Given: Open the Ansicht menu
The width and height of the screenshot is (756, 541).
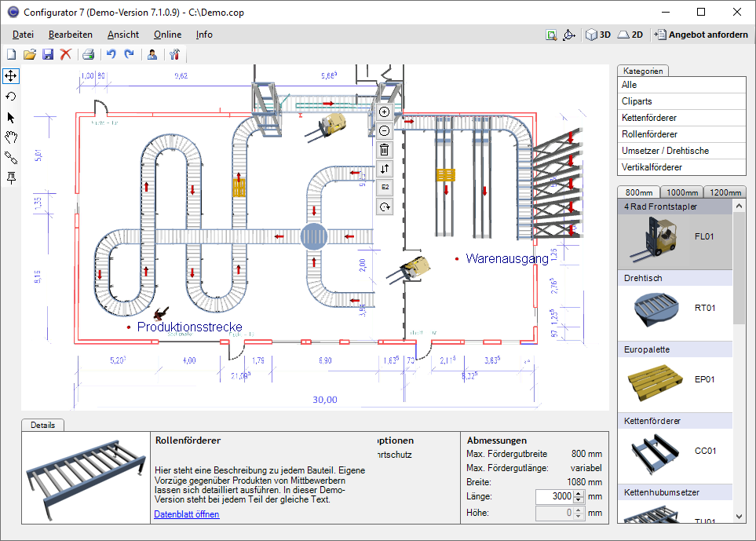Looking at the screenshot, I should pyautogui.click(x=123, y=35).
